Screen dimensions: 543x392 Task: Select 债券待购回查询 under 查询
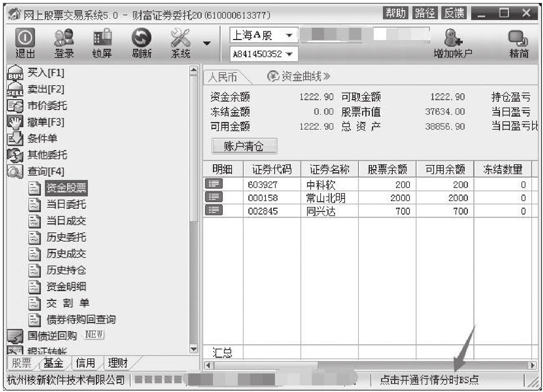(81, 320)
